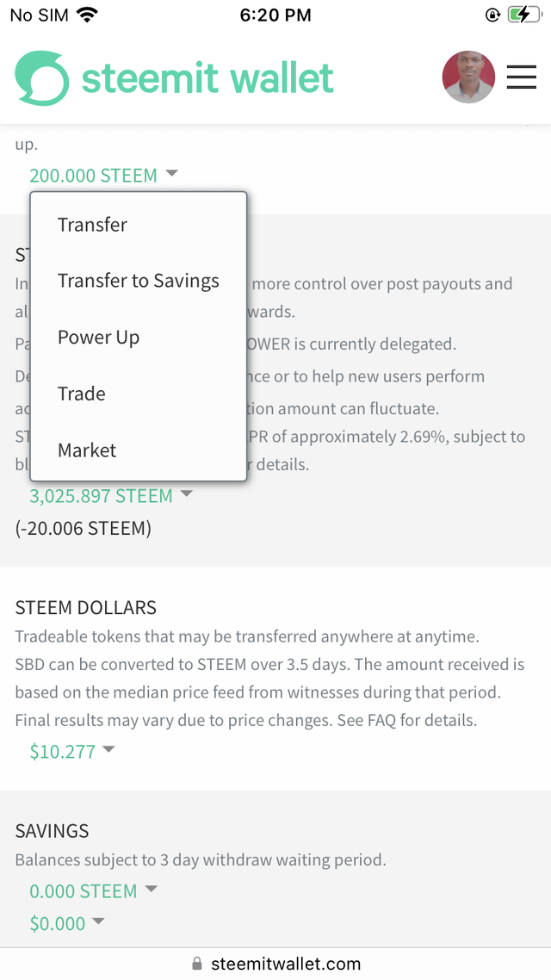Open Market from the dropdown list
Viewport: 551px width, 980px height.
pos(86,450)
